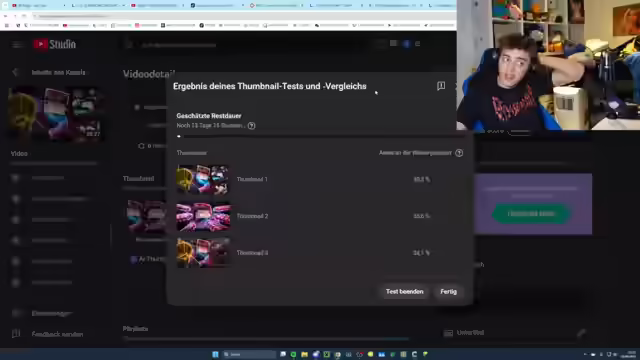Select the Thumbnail 3 preview image

coord(203,253)
